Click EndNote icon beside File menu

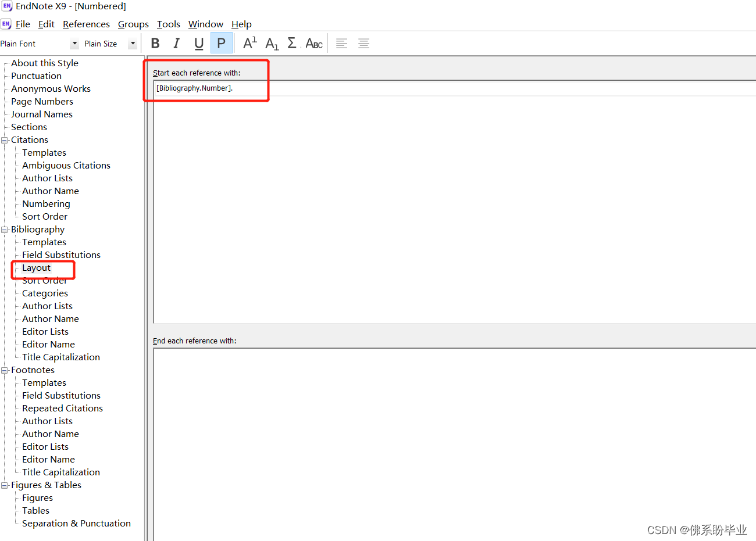6,24
